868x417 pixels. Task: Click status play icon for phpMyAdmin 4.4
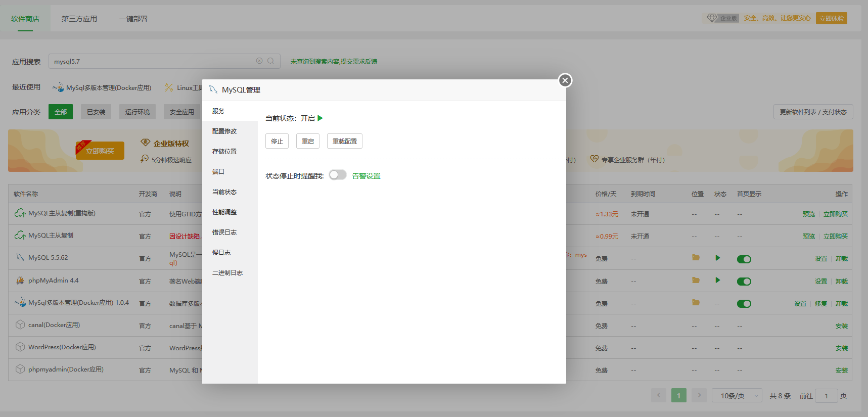(x=717, y=280)
